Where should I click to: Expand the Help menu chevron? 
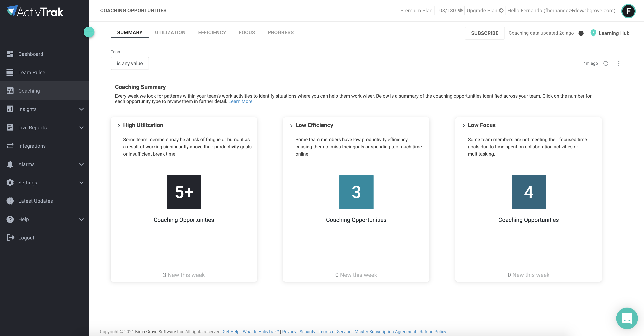coord(81,219)
